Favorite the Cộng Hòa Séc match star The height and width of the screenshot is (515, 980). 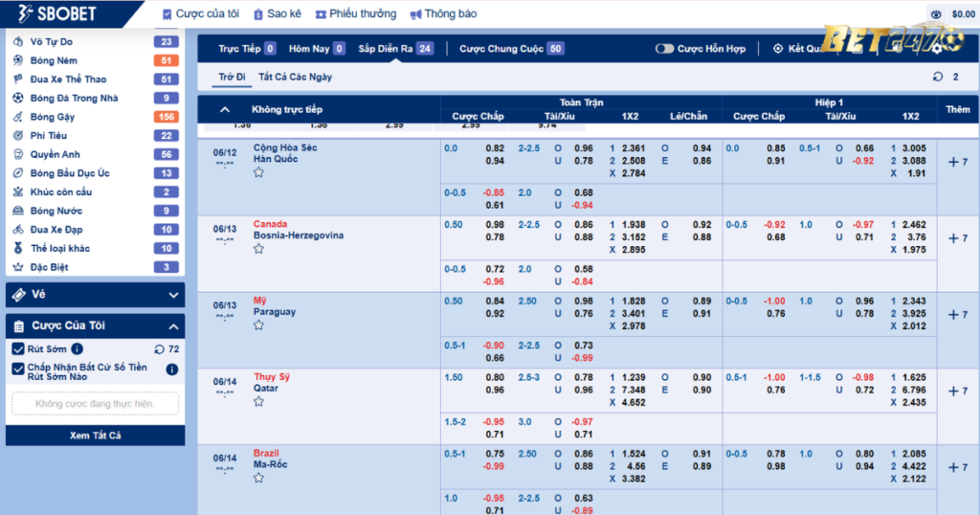tap(258, 172)
